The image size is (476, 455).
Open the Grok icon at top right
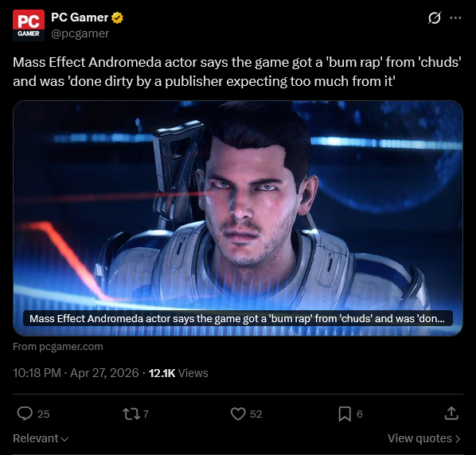[x=435, y=17]
